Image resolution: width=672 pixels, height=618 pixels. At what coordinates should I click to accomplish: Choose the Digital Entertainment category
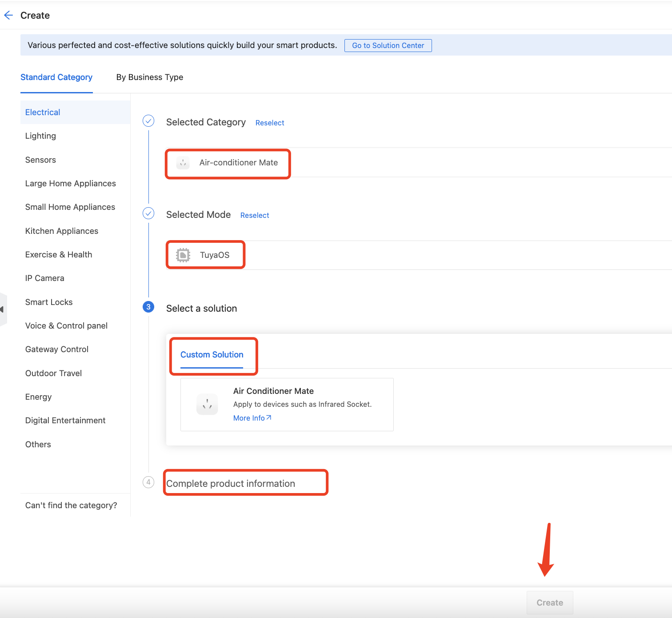(x=75, y=421)
